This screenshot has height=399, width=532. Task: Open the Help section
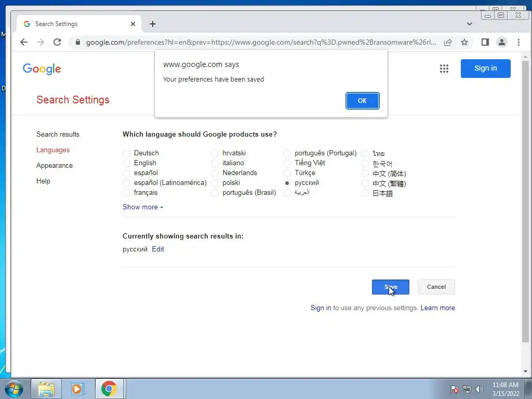[43, 181]
